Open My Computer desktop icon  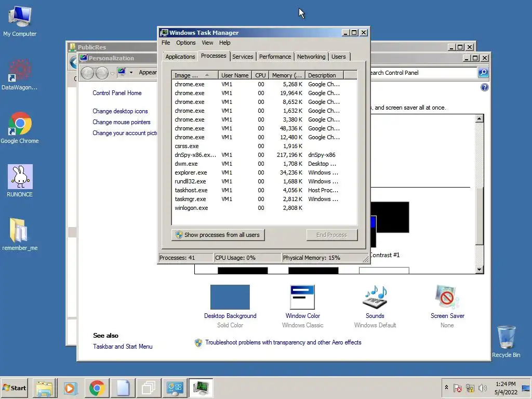(x=20, y=21)
